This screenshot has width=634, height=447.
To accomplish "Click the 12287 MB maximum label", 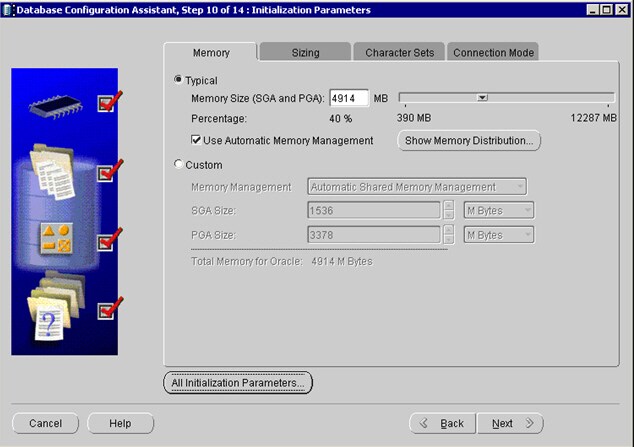I will [594, 118].
